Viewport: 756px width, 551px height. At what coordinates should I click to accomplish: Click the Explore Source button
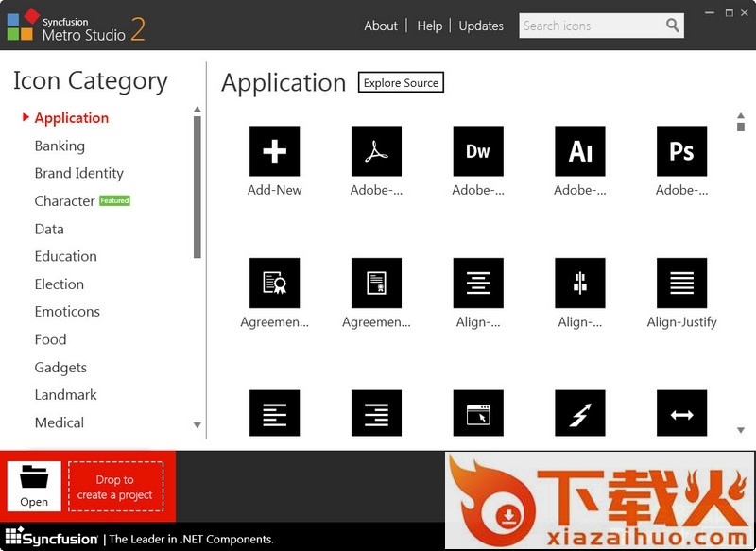401,82
